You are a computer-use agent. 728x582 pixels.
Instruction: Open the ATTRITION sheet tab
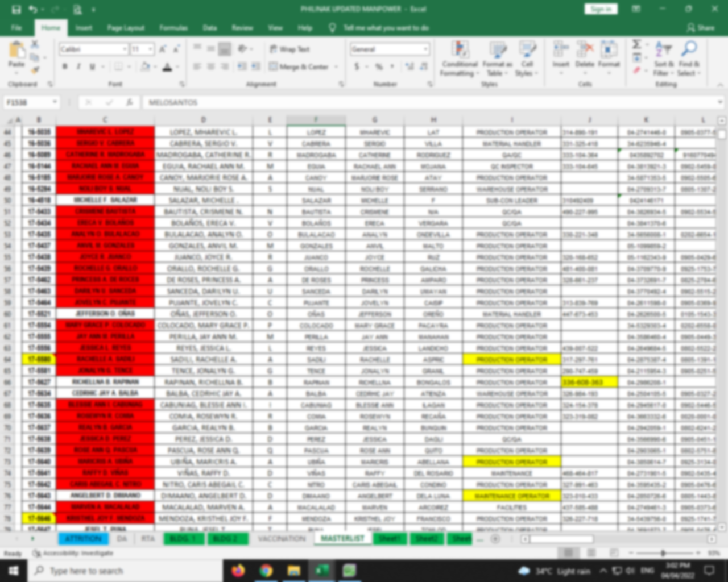coord(83,538)
